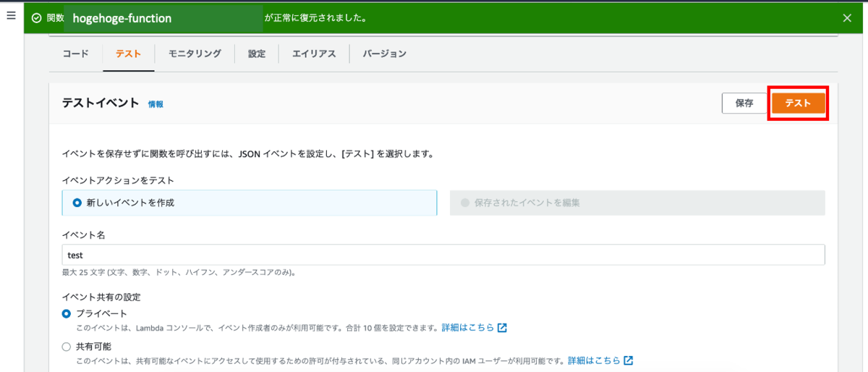Image resolution: width=868 pixels, height=372 pixels.
Task: Click the success checkmark icon in banner
Action: point(36,18)
